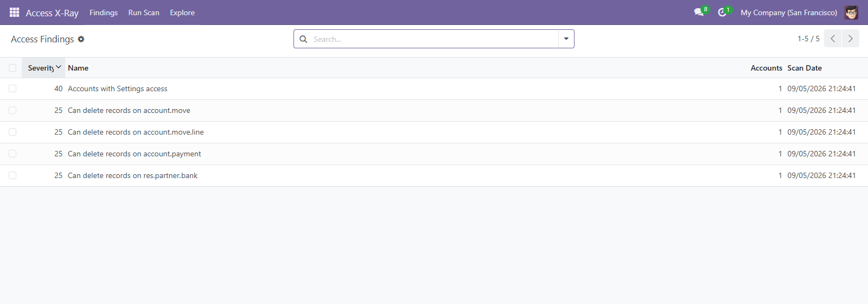Click the gear icon beside Access Findings
This screenshot has width=868, height=304.
(x=81, y=39)
